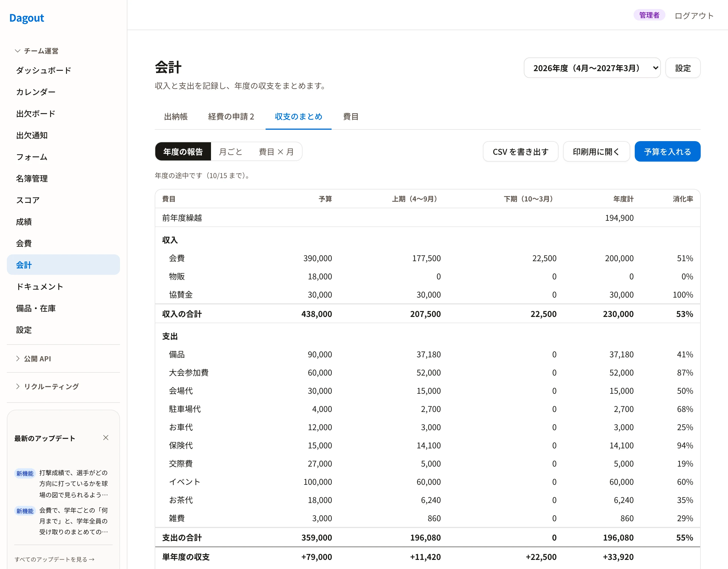The height and width of the screenshot is (569, 728).
Task: Select 会計 in the sidebar
Action: [x=63, y=265]
